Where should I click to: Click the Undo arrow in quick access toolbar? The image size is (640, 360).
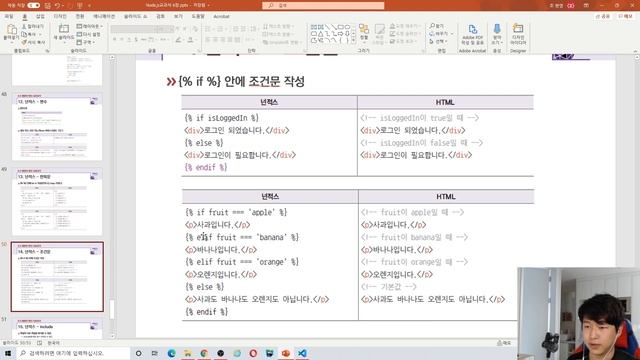[x=58, y=5]
